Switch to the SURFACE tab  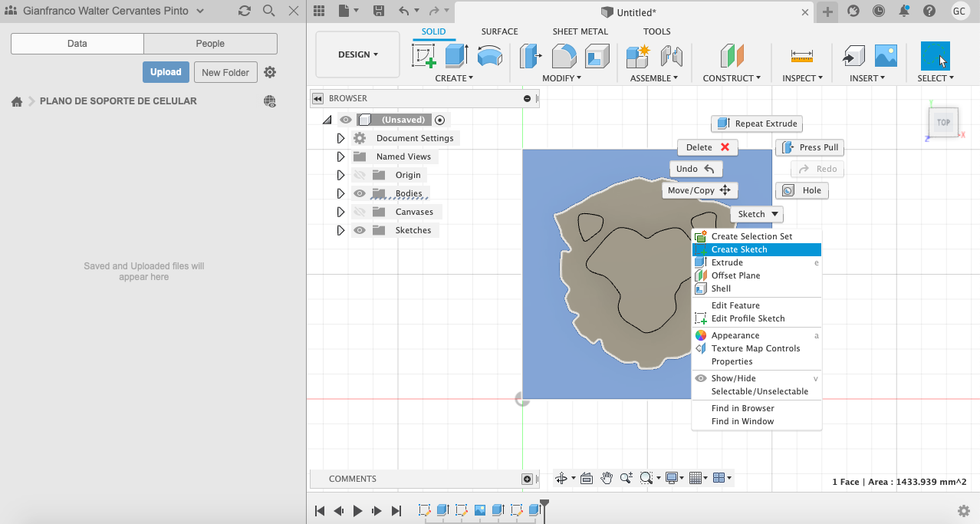pos(499,31)
